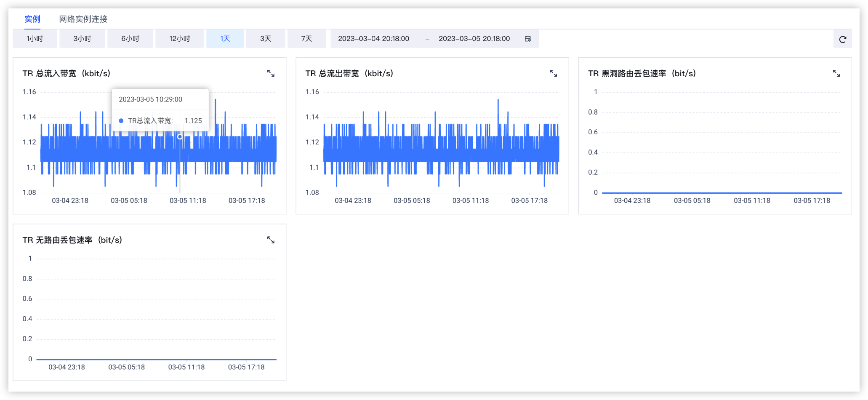Screen dimensions: 868x400
Task: Edit end time 2023-03-05 20:18:00
Action: tap(474, 39)
